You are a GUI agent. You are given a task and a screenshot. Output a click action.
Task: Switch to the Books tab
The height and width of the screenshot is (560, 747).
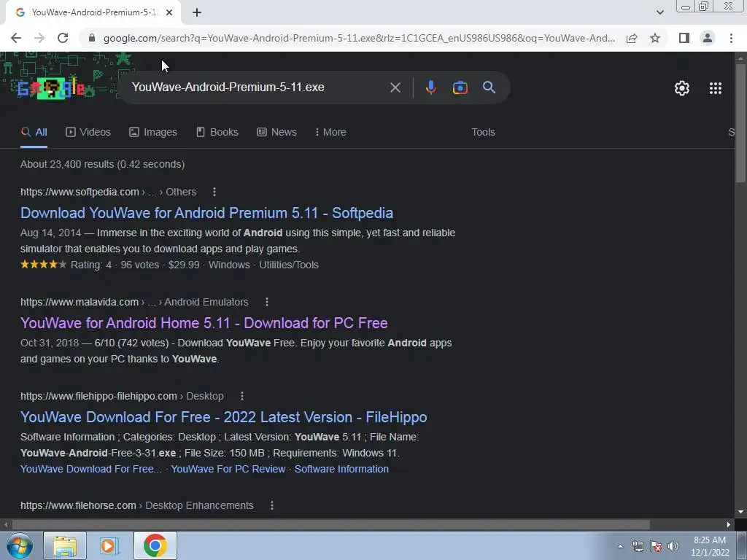coord(217,133)
